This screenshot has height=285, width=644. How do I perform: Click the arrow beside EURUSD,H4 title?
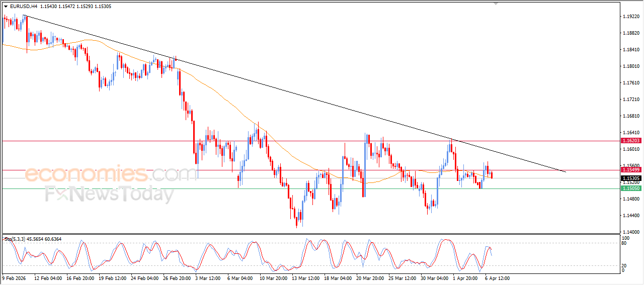pos(6,7)
